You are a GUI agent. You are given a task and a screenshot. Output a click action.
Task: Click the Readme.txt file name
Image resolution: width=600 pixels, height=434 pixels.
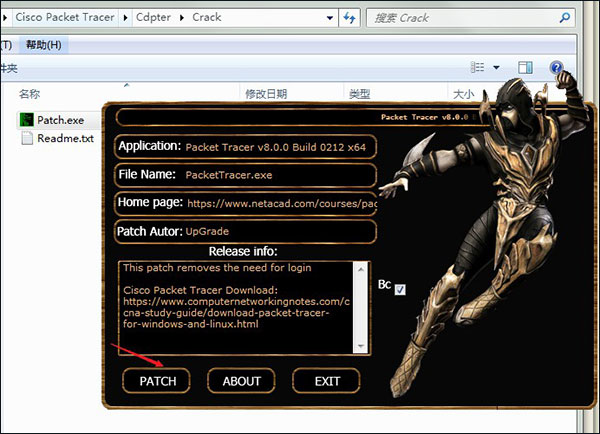point(65,138)
